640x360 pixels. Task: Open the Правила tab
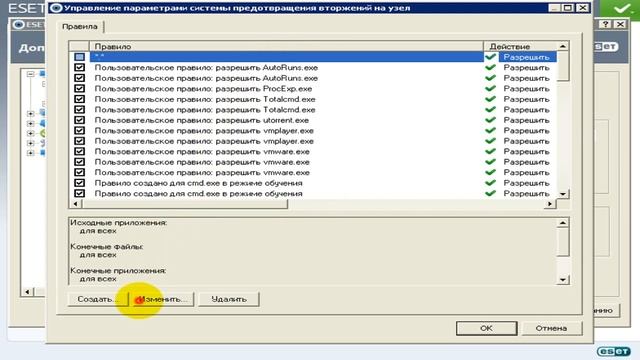(80, 27)
